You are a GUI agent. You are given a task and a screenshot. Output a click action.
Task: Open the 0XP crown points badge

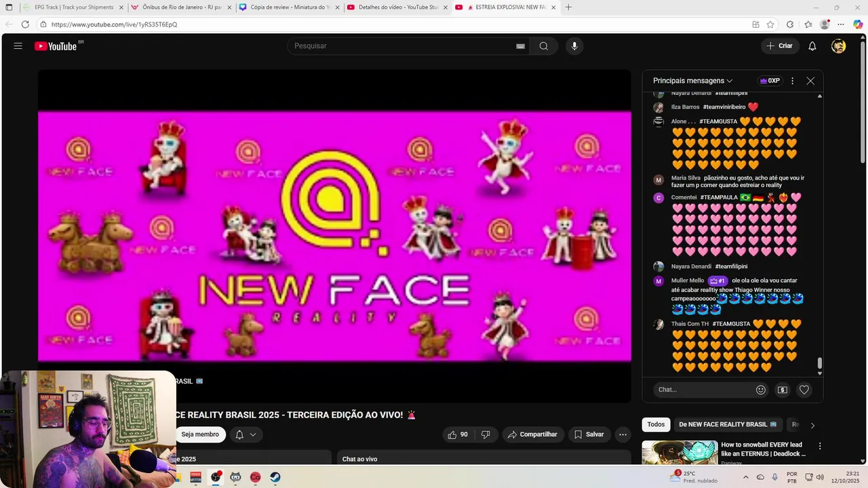pos(770,81)
